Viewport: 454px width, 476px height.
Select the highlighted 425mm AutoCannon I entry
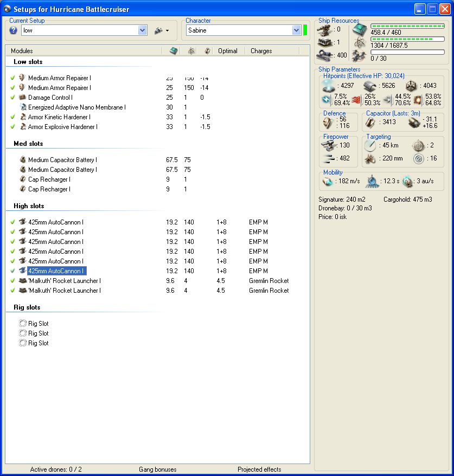coord(57,271)
